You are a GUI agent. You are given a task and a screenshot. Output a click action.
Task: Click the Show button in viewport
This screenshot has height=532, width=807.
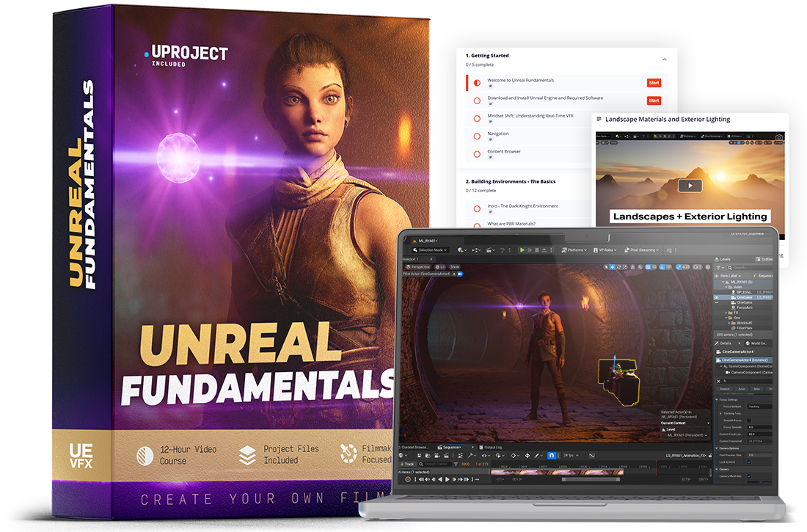454,267
